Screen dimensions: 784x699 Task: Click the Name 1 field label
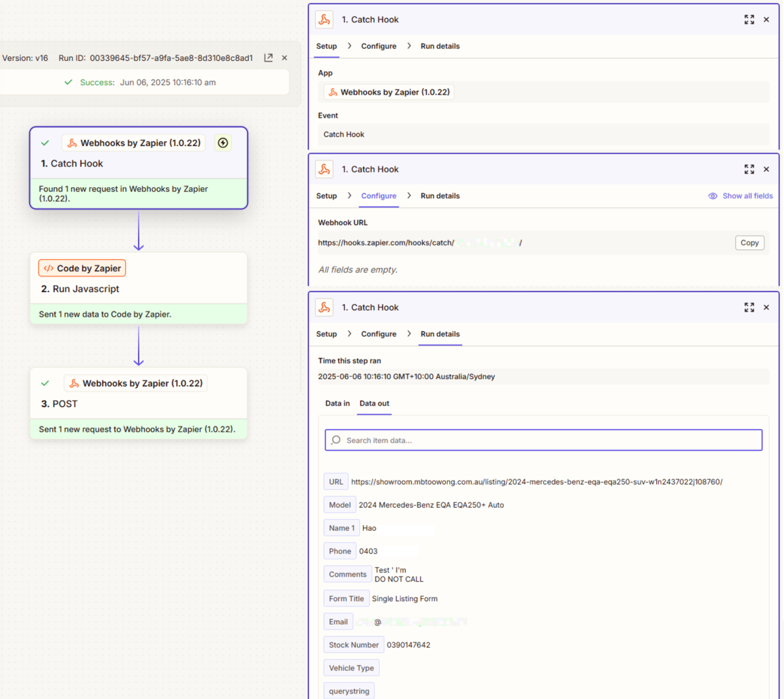click(x=342, y=528)
